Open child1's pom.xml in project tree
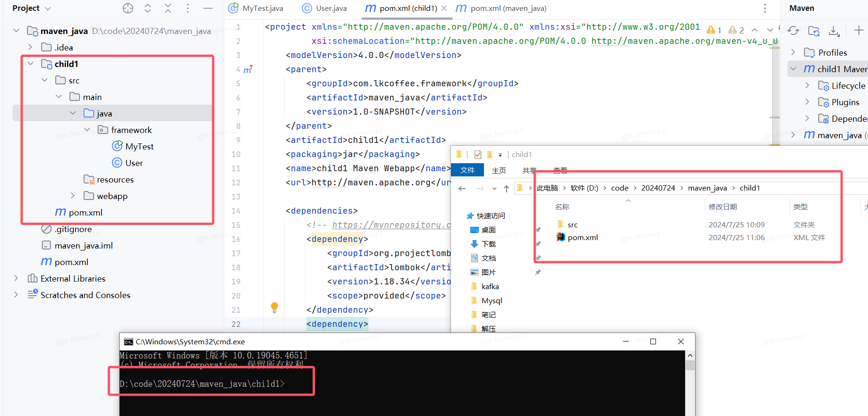The height and width of the screenshot is (416, 868). [x=79, y=212]
